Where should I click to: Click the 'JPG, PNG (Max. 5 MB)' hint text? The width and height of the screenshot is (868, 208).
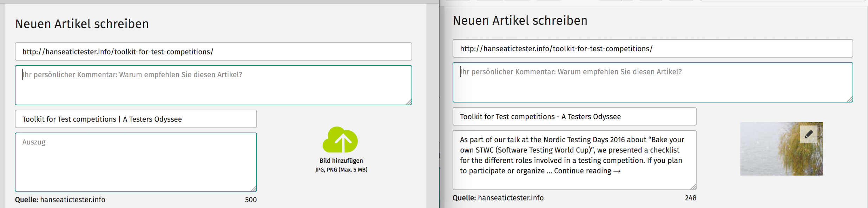pos(341,170)
